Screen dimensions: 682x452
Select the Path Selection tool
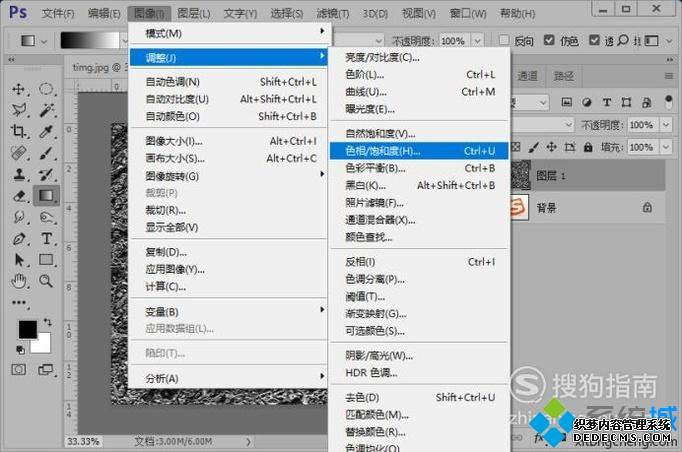tap(19, 260)
